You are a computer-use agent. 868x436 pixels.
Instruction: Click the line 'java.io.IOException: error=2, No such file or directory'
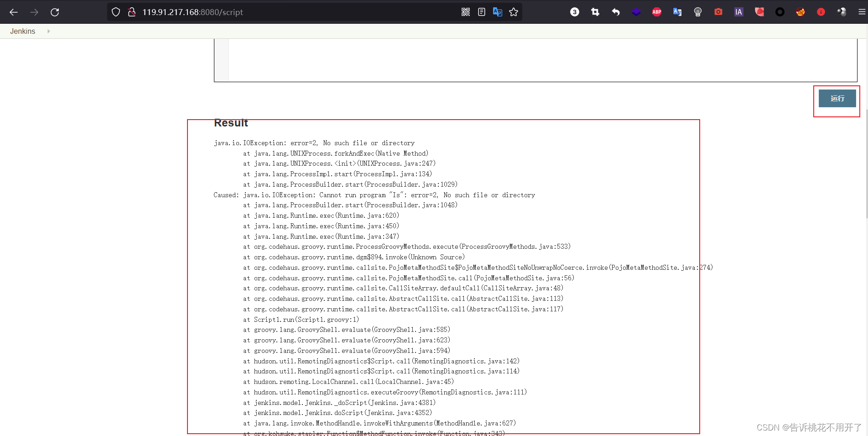(314, 143)
